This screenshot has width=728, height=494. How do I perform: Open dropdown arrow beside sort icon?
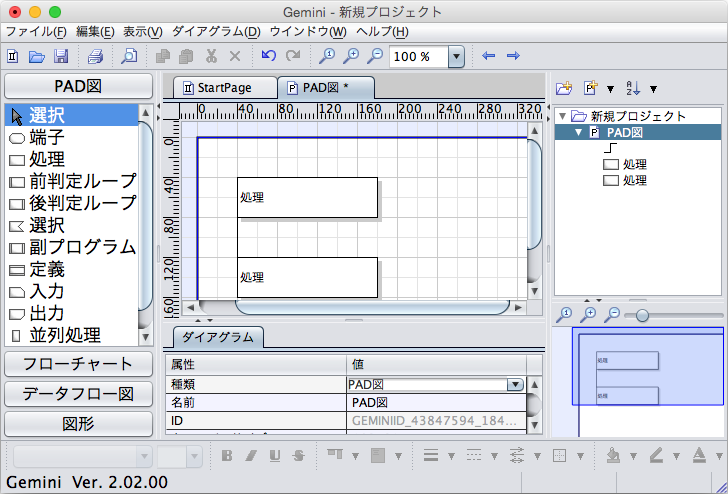coord(653,89)
